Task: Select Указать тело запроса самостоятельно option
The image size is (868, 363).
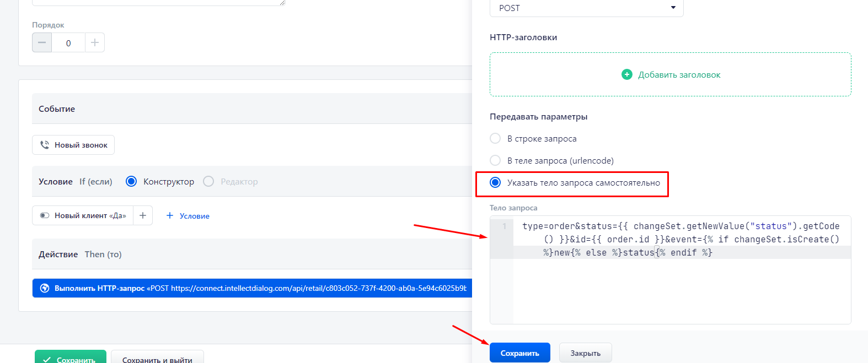Action: point(495,182)
